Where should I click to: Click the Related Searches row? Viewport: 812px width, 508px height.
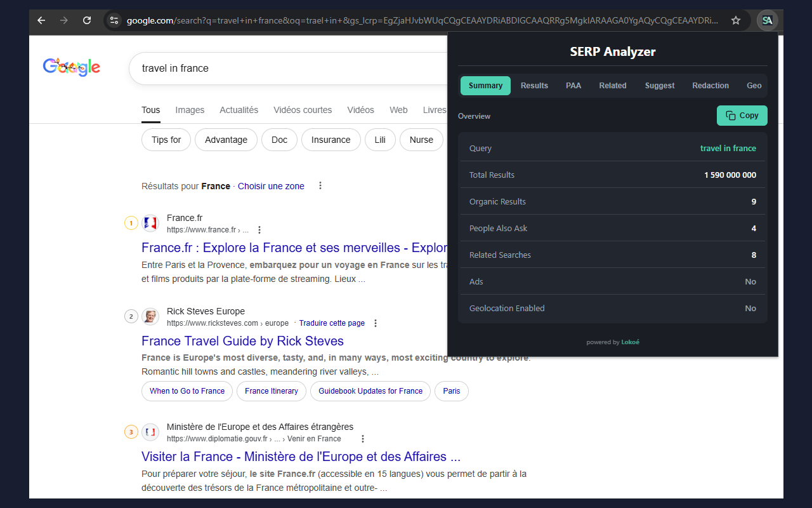coord(613,255)
